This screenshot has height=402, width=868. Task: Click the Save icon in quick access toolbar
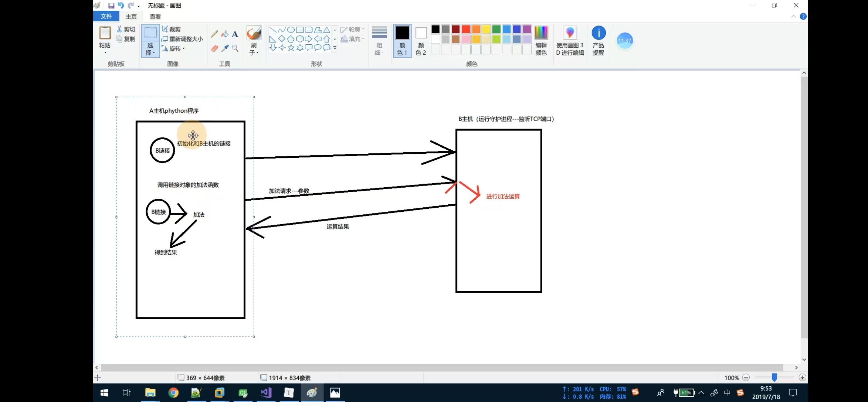pyautogui.click(x=111, y=6)
